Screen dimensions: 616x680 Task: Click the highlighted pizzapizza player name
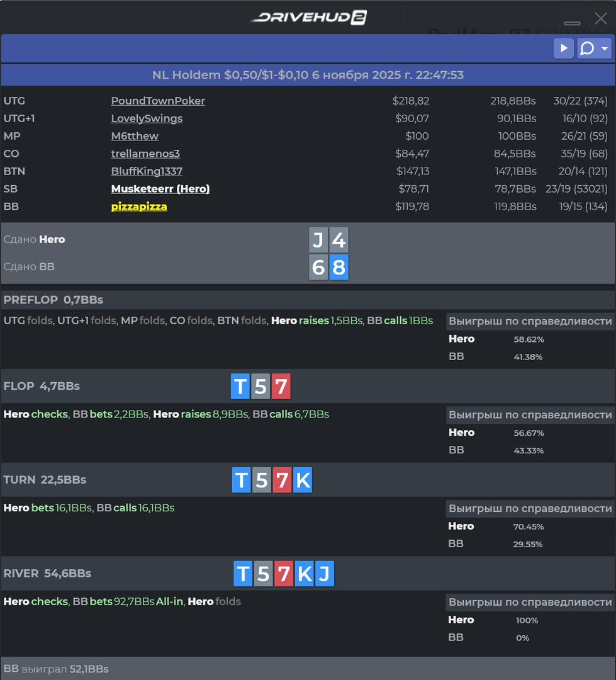[139, 207]
